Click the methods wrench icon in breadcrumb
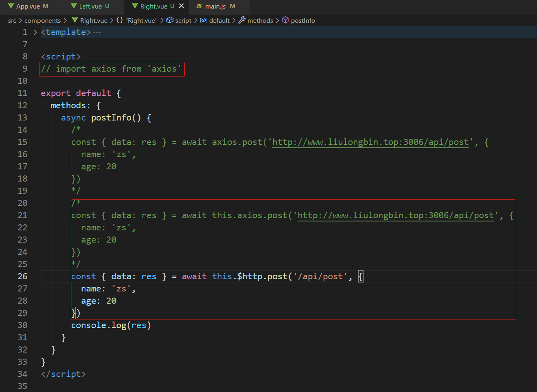537x392 pixels. (x=242, y=20)
